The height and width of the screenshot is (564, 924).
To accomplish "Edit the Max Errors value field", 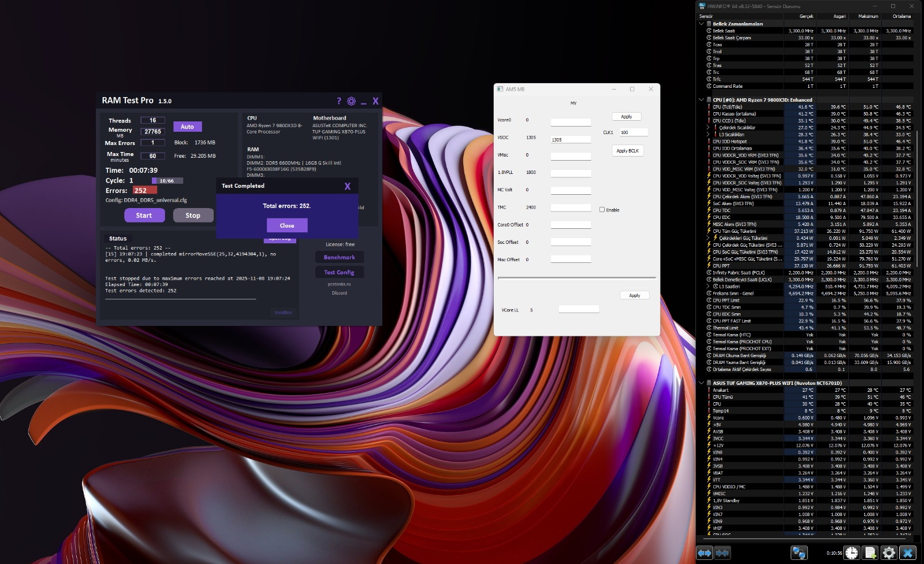I will click(153, 143).
